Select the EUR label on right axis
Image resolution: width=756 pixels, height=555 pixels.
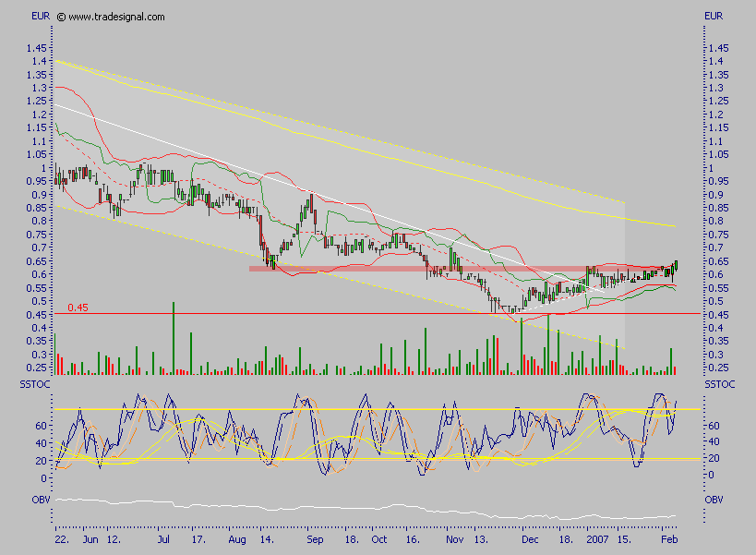click(x=713, y=15)
